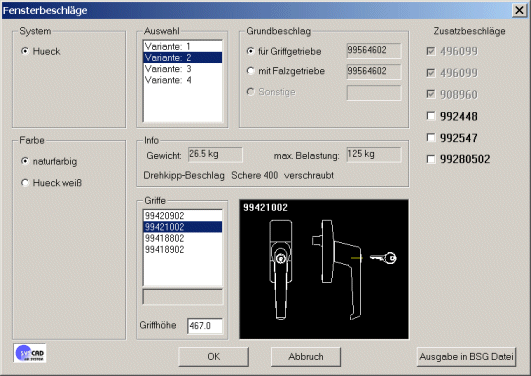Choose Variante: 1 in Auswahl list
Viewport: 531px width, 376px height.
coord(183,46)
